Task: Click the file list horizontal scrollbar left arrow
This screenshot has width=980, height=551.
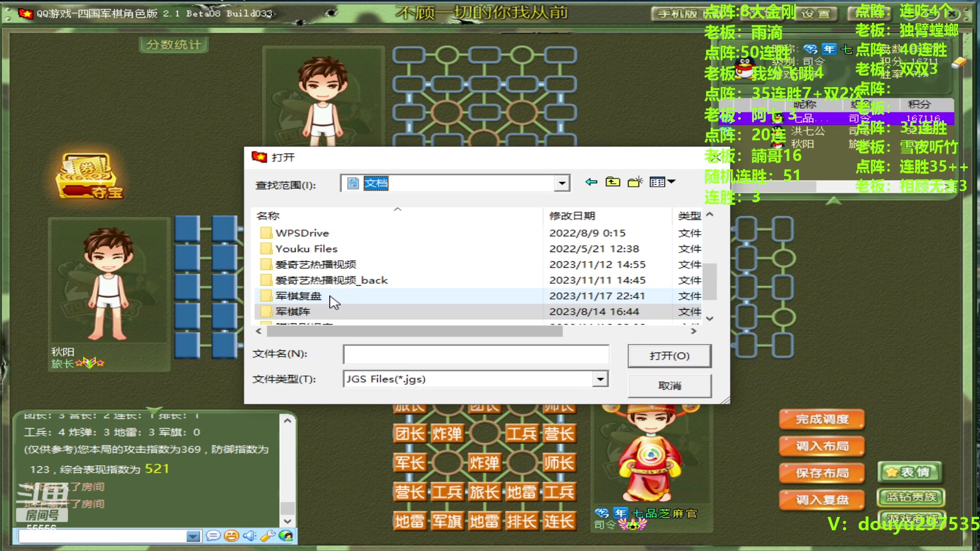Action: click(259, 331)
